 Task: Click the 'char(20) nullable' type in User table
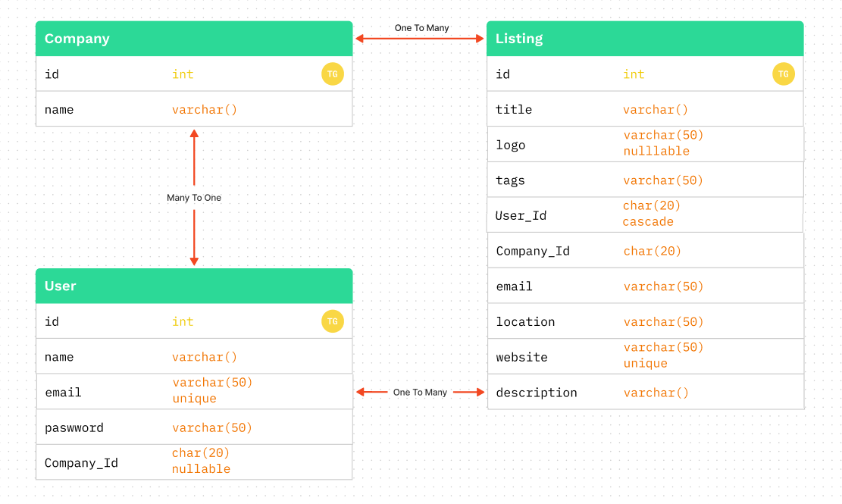[201, 461]
